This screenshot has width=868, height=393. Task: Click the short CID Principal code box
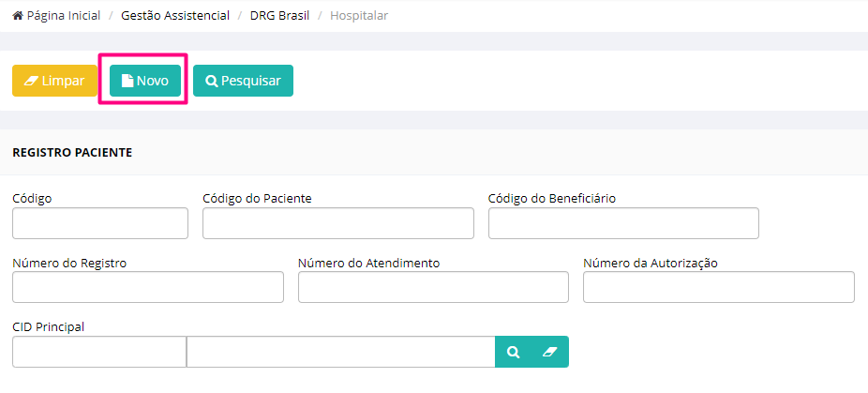pos(99,352)
